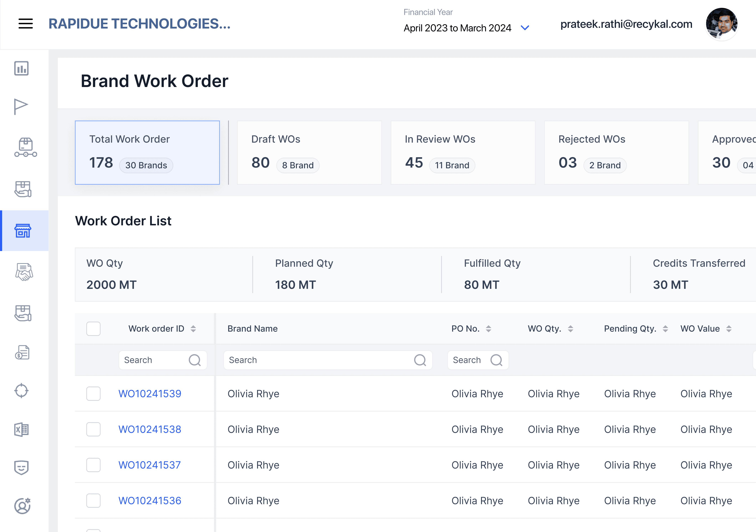Click the crosshair target sidebar icon
Viewport: 756px width, 532px height.
pyautogui.click(x=21, y=390)
